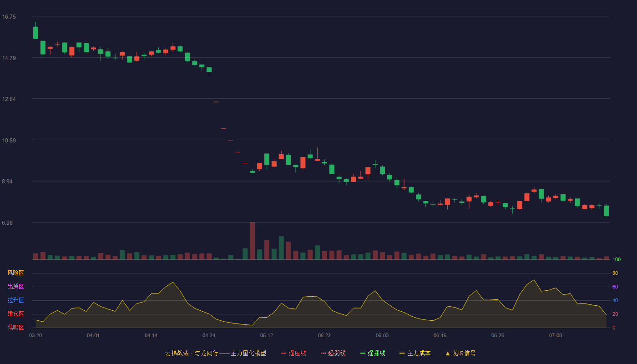This screenshot has height=364, width=637.
Task: Toggle the 强压线 legend series
Action: (293, 353)
